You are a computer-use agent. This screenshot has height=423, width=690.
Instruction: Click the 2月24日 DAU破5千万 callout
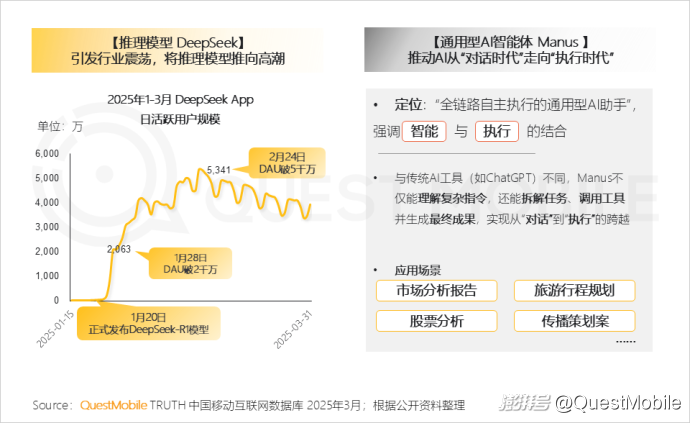[x=287, y=163]
